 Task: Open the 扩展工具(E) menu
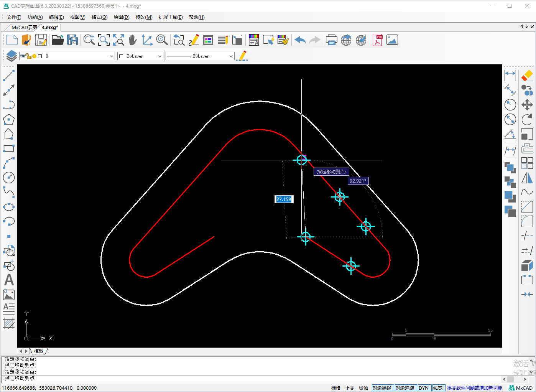pos(171,17)
